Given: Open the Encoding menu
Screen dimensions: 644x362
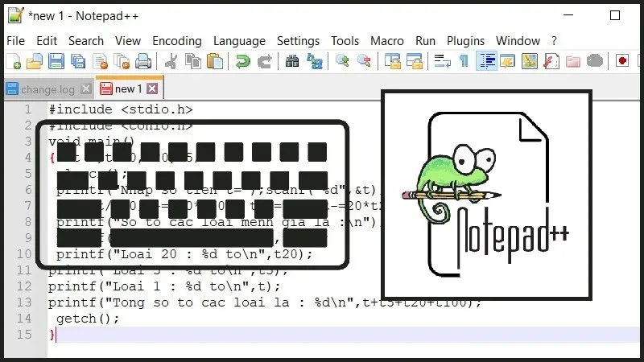Looking at the screenshot, I should click(177, 41).
